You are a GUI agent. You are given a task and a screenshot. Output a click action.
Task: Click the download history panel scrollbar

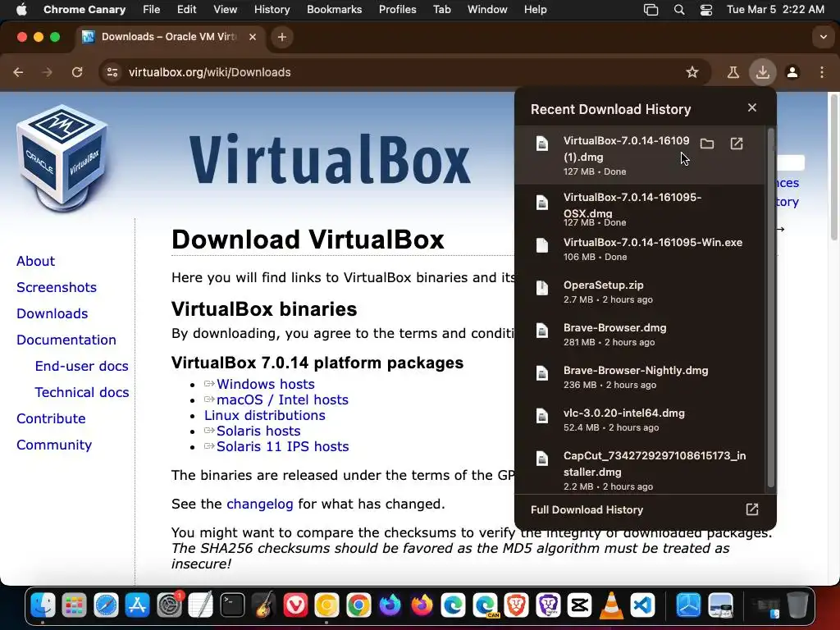(x=771, y=308)
